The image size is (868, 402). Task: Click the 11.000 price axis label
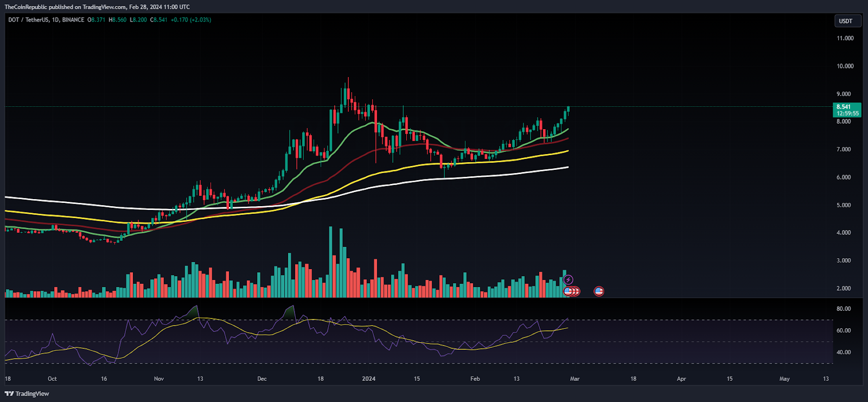coord(845,38)
